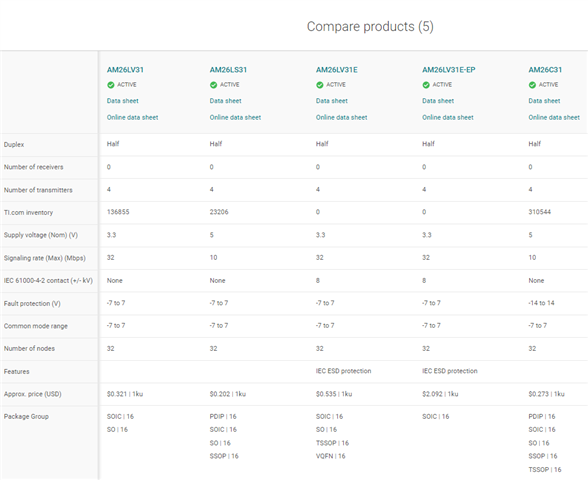Screen dimensions: 588x480
Task: Click the $2.092 | 1ku price
Action: pyautogui.click(x=440, y=394)
